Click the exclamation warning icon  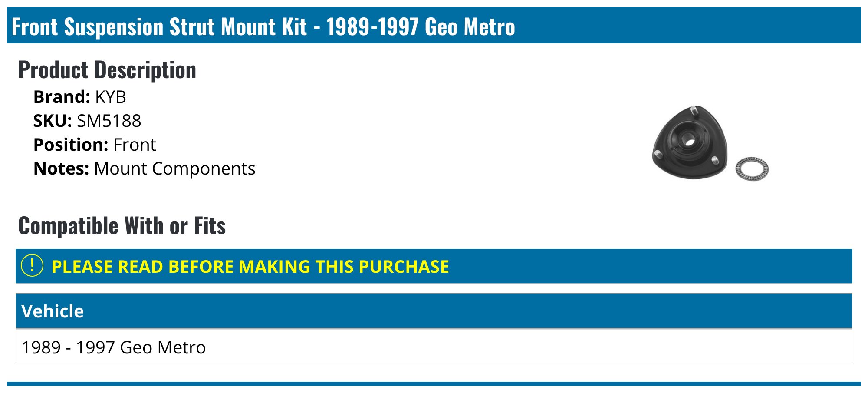(x=32, y=266)
